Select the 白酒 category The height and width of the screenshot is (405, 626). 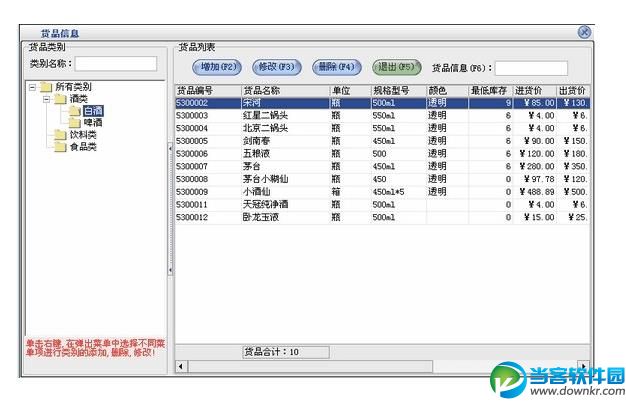pyautogui.click(x=93, y=111)
